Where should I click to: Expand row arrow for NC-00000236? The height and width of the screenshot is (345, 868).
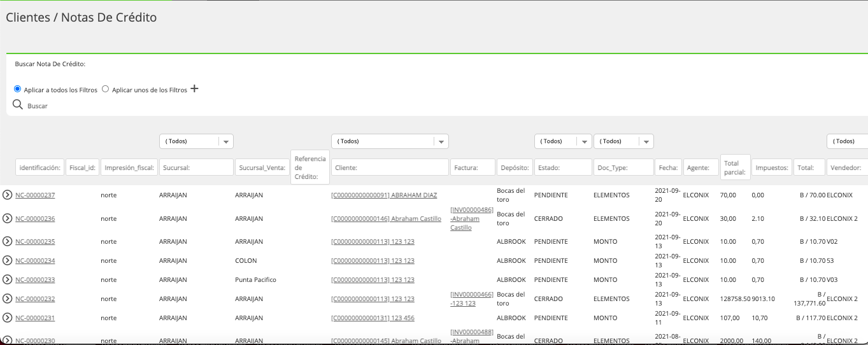8,218
